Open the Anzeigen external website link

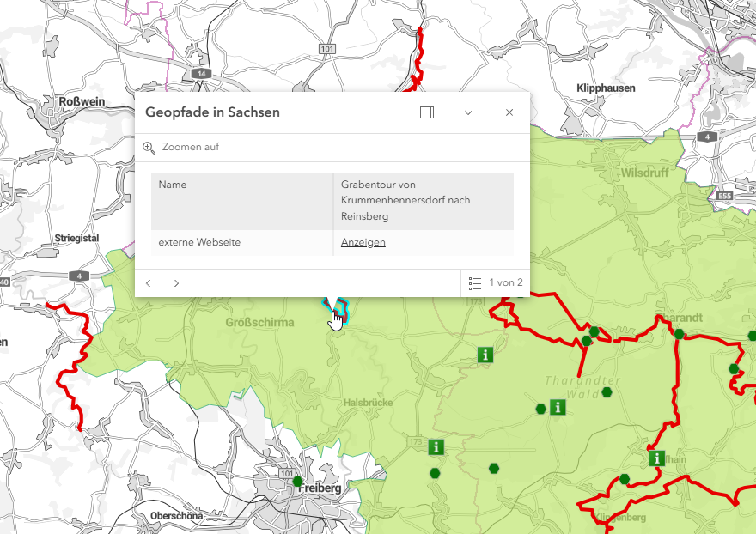[363, 242]
